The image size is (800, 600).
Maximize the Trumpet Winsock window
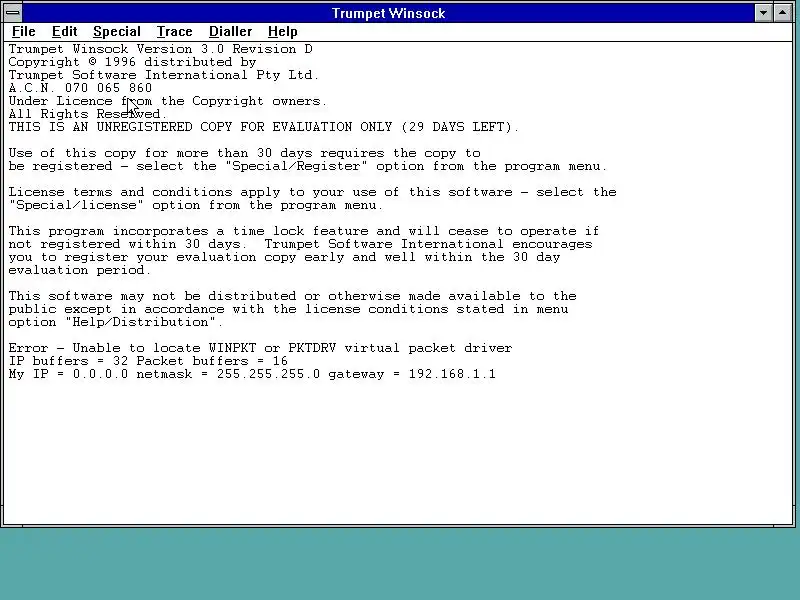point(783,13)
